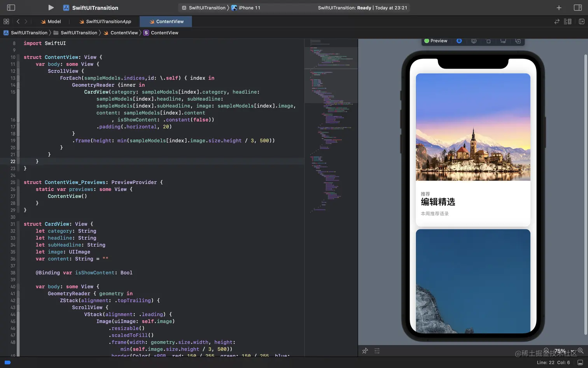Switch to the SwiftUITransitionApp tab
Image resolution: width=588 pixels, height=368 pixels.
click(105, 21)
